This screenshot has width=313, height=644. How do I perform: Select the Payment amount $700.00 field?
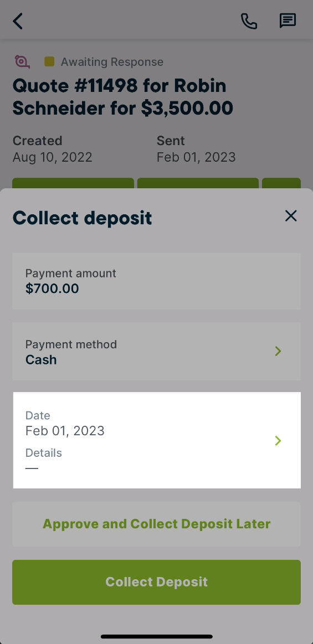click(x=156, y=281)
